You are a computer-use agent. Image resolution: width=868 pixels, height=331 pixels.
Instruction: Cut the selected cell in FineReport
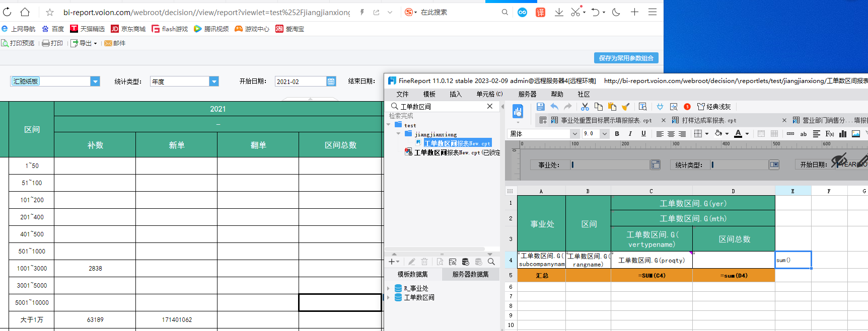[x=585, y=106]
